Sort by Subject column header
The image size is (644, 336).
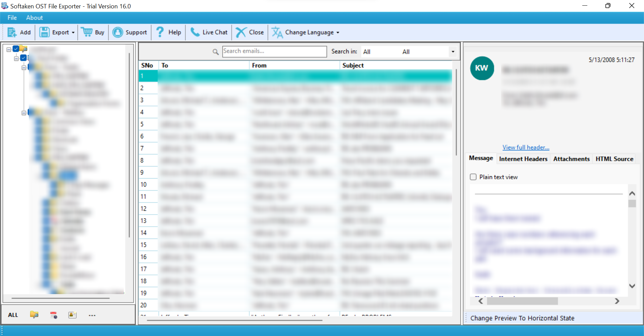(x=396, y=65)
